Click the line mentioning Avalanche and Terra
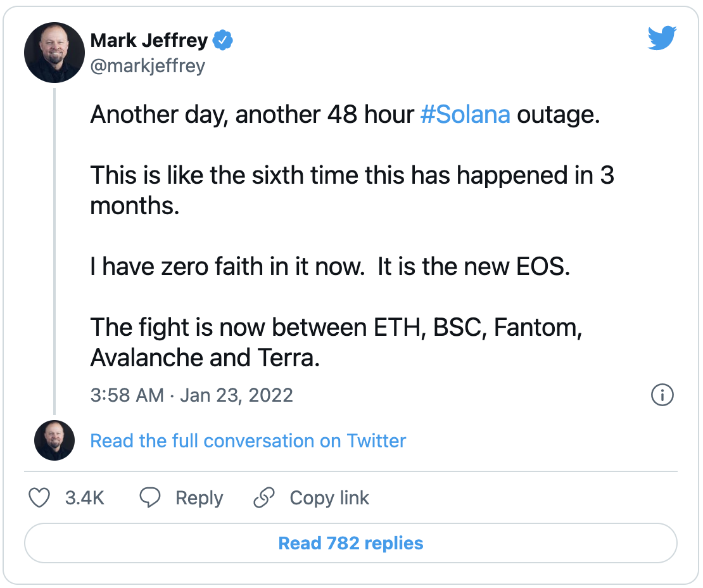703x588 pixels. click(x=205, y=357)
